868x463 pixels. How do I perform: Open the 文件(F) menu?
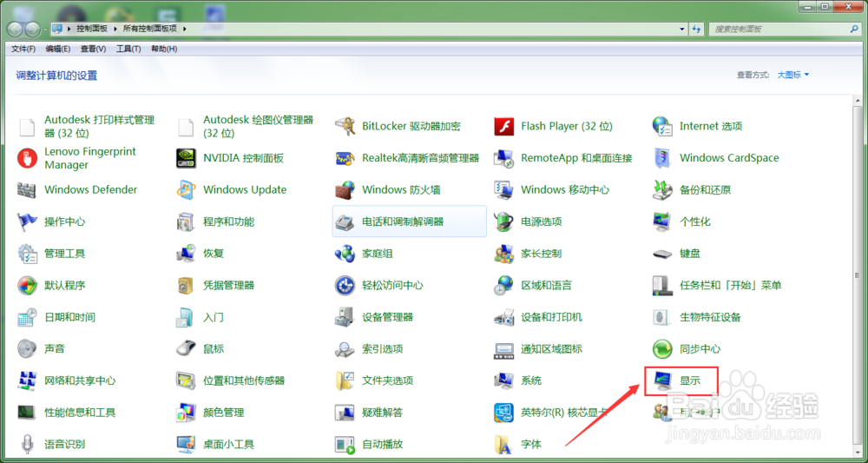[23, 49]
